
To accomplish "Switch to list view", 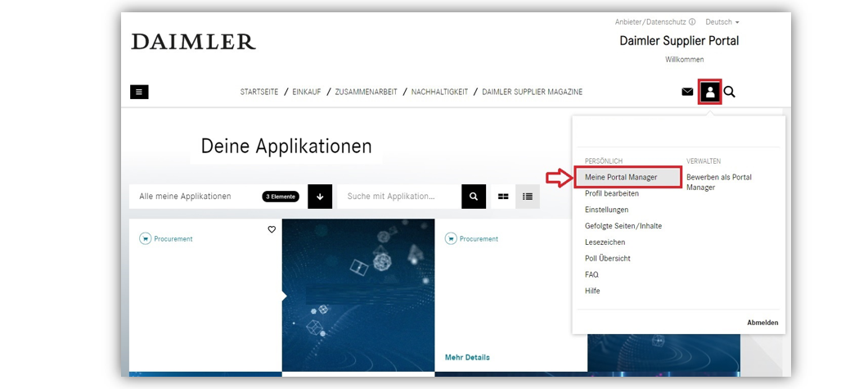I will (x=528, y=197).
